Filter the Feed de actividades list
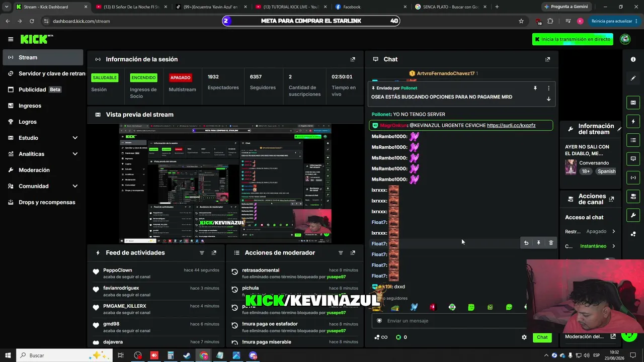Image resolution: width=644 pixels, height=362 pixels. click(x=202, y=253)
